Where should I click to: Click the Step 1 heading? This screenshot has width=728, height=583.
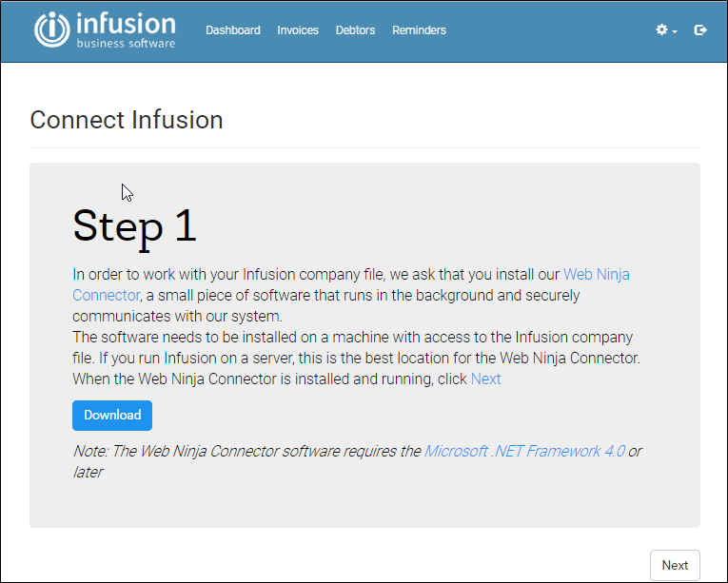134,226
